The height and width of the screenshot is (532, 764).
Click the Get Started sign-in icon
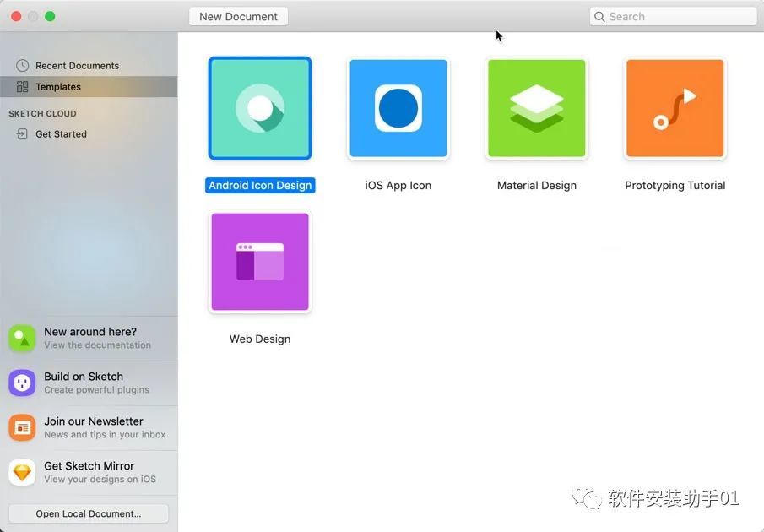[x=22, y=134]
